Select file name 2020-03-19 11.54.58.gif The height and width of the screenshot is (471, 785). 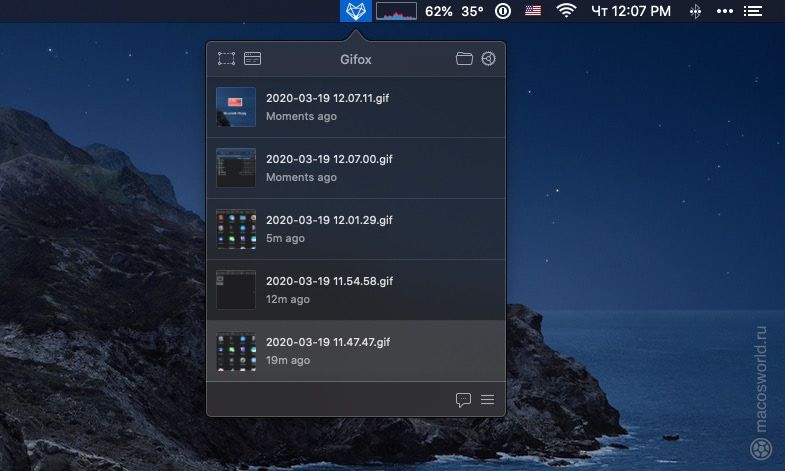coord(329,281)
